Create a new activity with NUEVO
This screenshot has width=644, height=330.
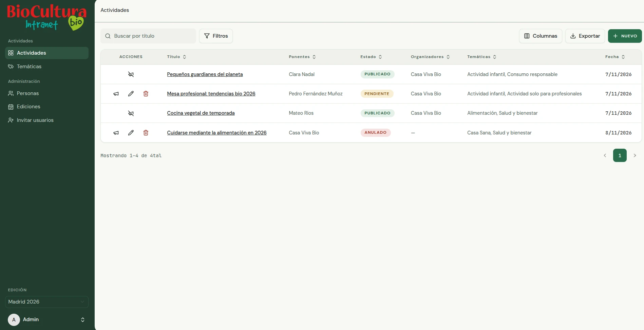tap(625, 36)
